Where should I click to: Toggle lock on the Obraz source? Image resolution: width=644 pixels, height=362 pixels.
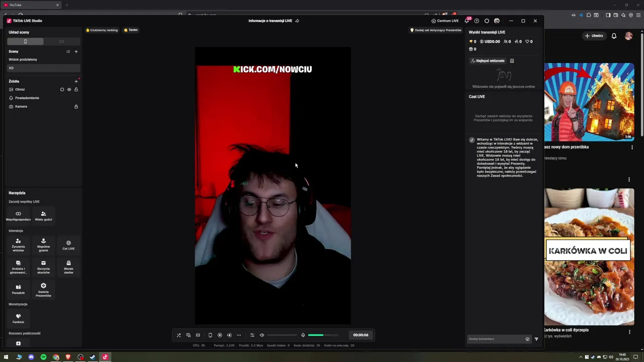pos(76,89)
